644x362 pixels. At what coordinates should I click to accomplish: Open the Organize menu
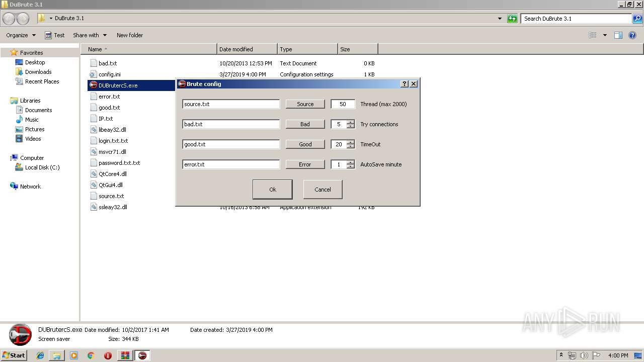pos(21,35)
